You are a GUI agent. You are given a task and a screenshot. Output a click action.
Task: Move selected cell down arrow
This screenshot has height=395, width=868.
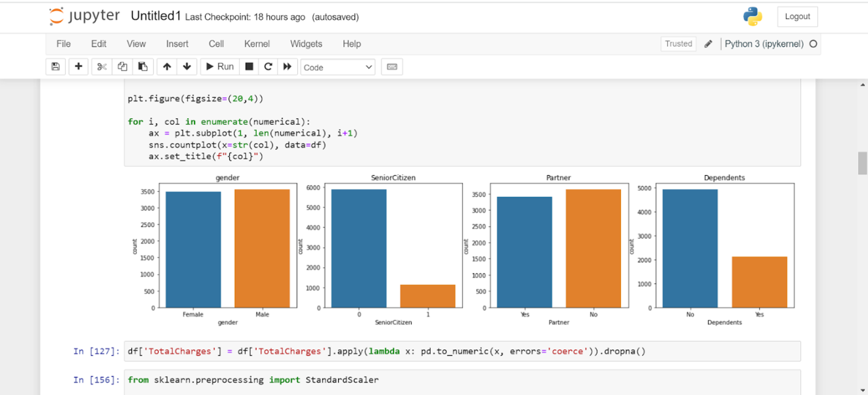coord(186,67)
